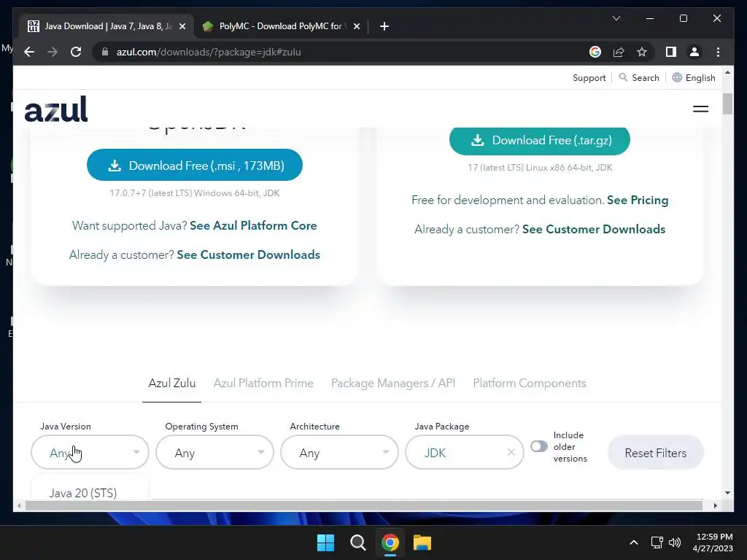
Task: Open the volume tray icon
Action: point(675,542)
